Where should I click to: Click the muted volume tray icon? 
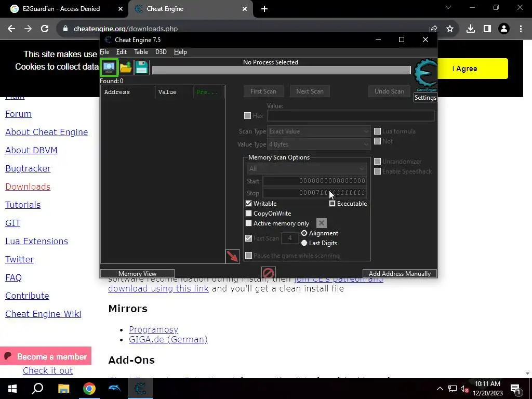point(464,389)
